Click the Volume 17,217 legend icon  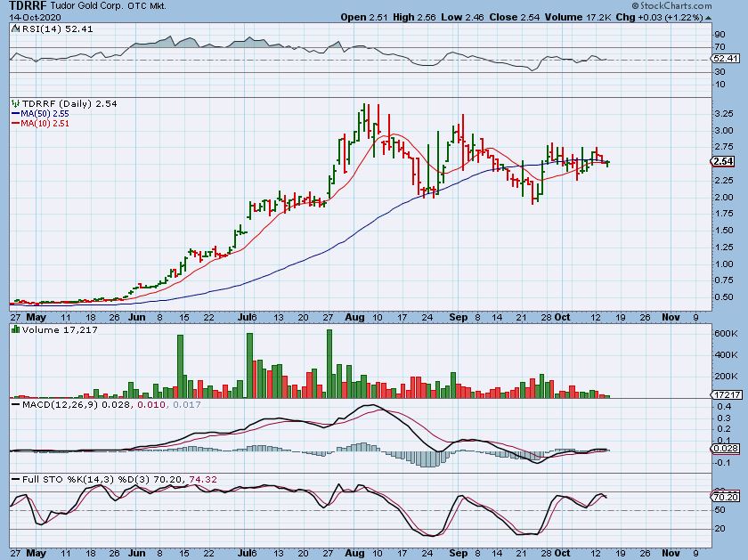pyautogui.click(x=14, y=329)
